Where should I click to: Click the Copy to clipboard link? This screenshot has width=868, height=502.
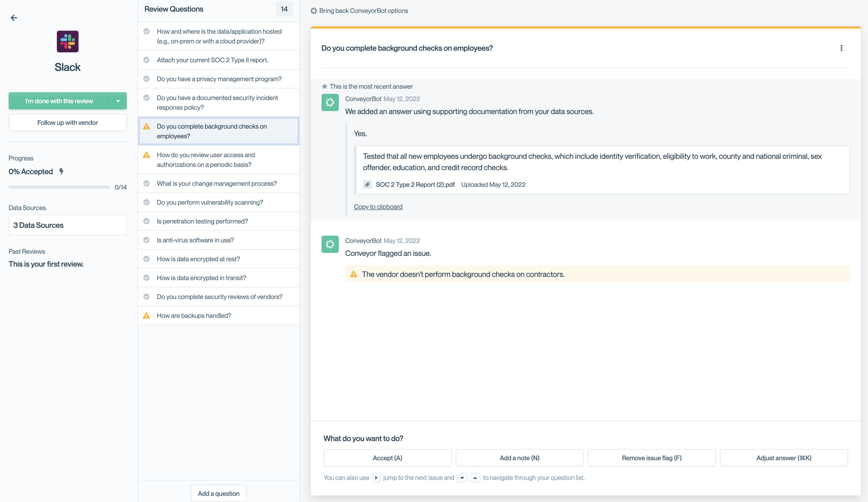point(378,207)
